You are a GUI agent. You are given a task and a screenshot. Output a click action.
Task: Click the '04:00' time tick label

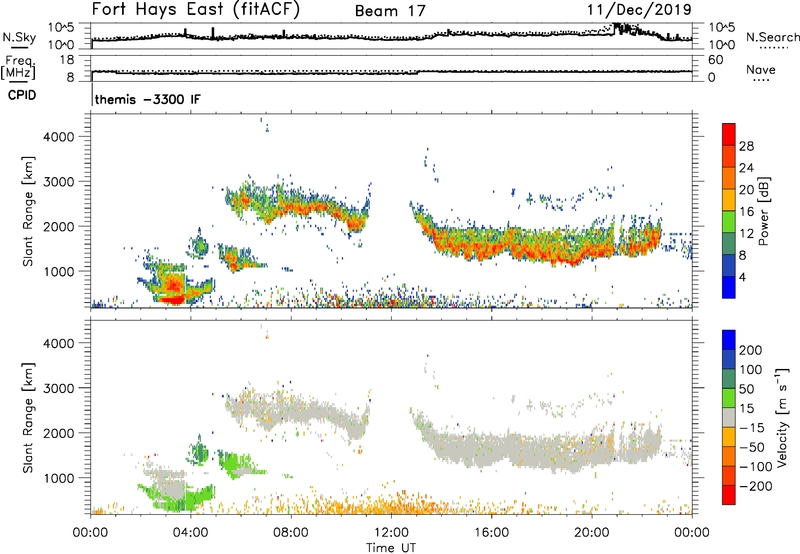point(191,533)
